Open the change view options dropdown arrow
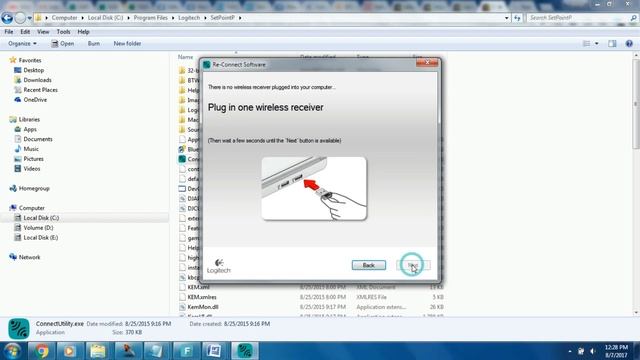This screenshot has width=640, height=360. [x=597, y=44]
